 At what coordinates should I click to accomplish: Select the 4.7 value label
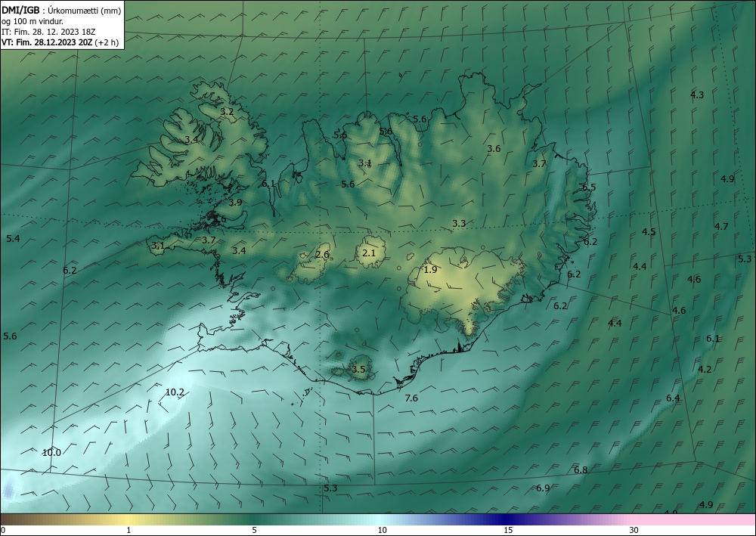point(721,227)
